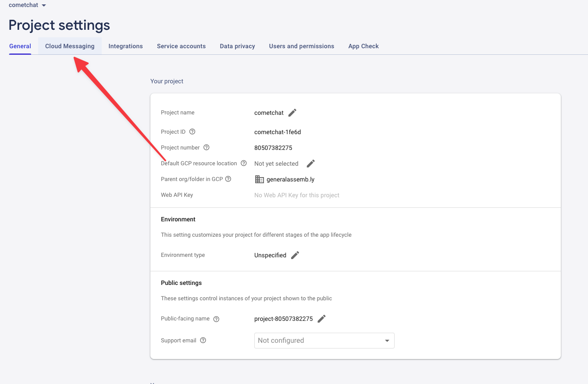Switch to the General tab

[x=20, y=46]
